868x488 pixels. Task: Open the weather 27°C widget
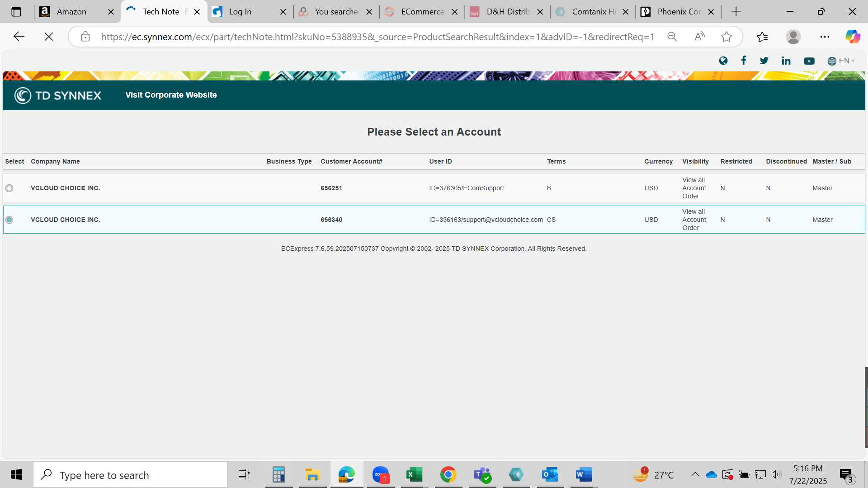654,474
